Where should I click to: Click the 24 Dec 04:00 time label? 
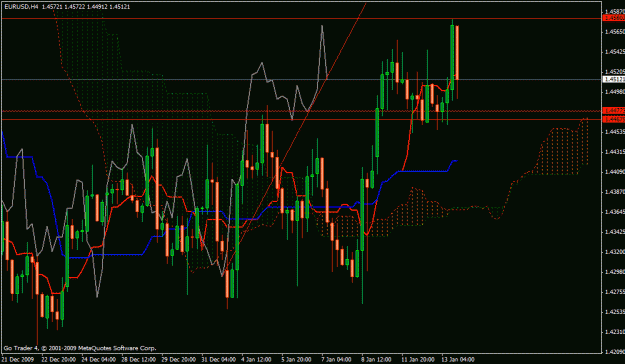coord(98,359)
